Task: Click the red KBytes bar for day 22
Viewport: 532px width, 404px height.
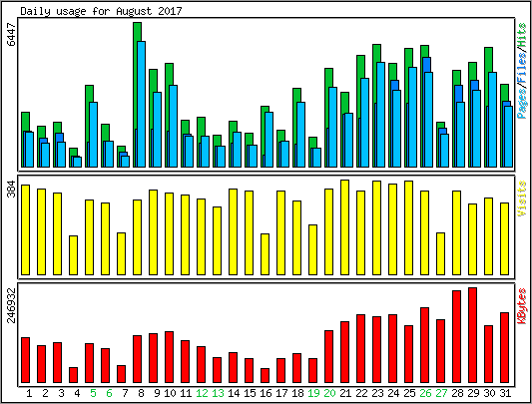Action: click(x=360, y=348)
